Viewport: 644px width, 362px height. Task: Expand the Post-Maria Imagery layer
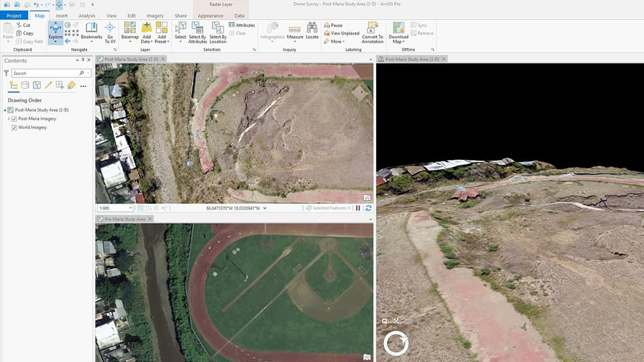pyautogui.click(x=8, y=119)
